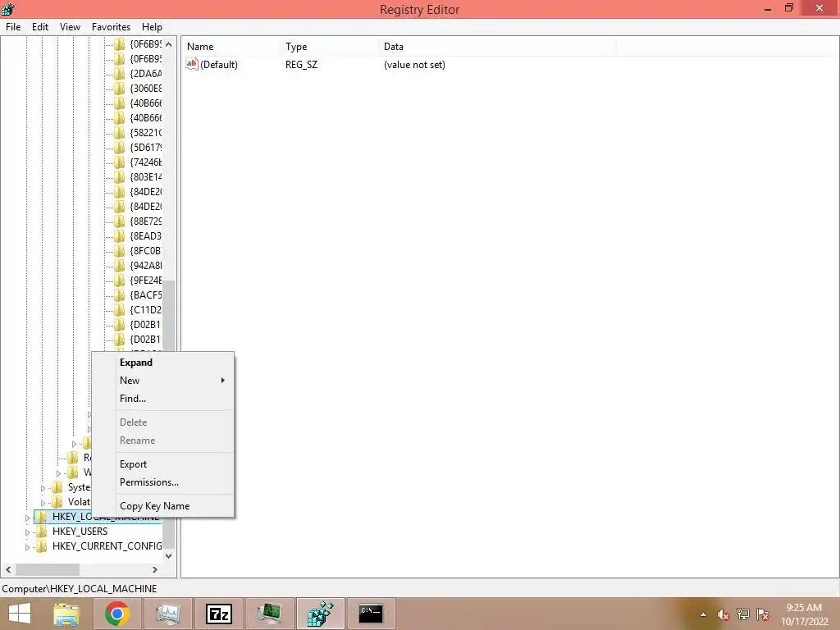Expand the HKEY_USERS tree arrow
Viewport: 840px width, 630px height.
(x=28, y=532)
